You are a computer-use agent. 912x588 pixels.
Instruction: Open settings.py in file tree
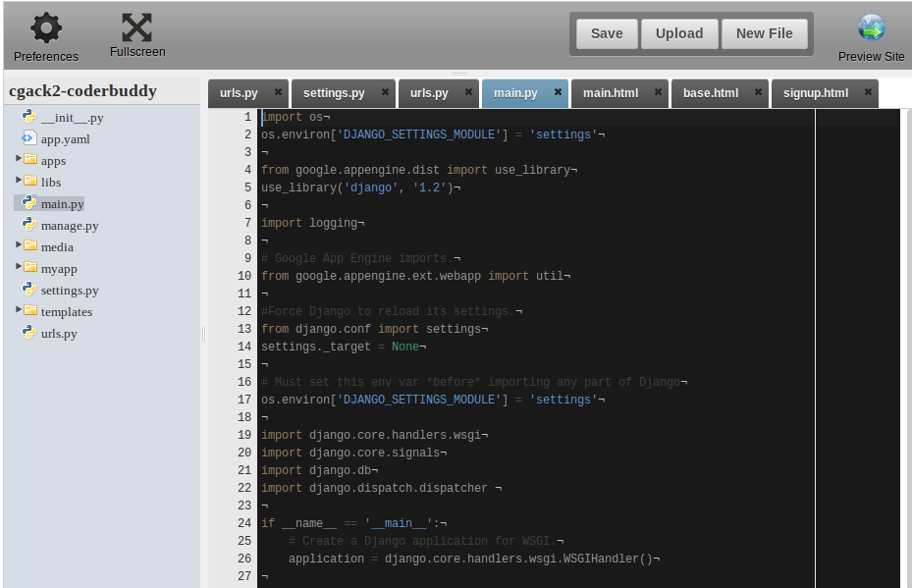point(70,291)
